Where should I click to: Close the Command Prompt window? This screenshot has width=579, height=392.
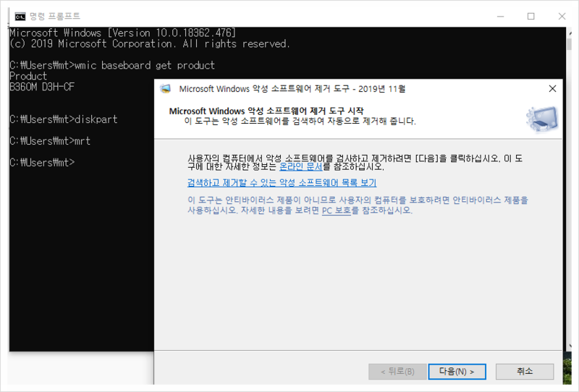562,16
